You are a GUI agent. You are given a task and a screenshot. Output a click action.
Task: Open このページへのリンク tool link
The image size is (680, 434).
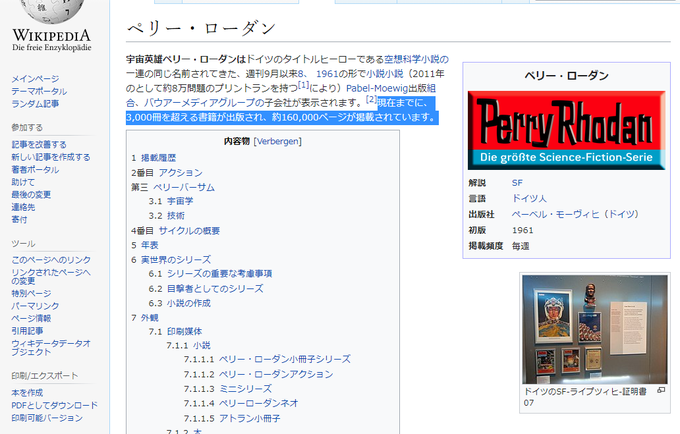(x=51, y=260)
